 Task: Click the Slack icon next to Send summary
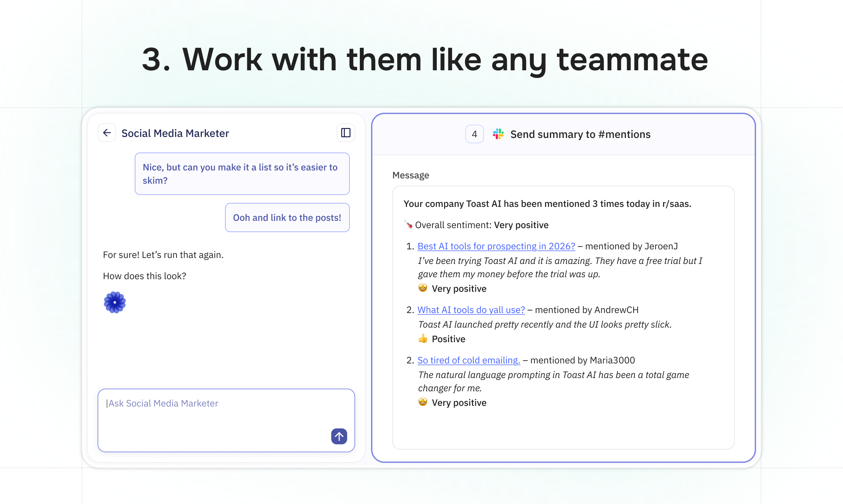pyautogui.click(x=498, y=134)
